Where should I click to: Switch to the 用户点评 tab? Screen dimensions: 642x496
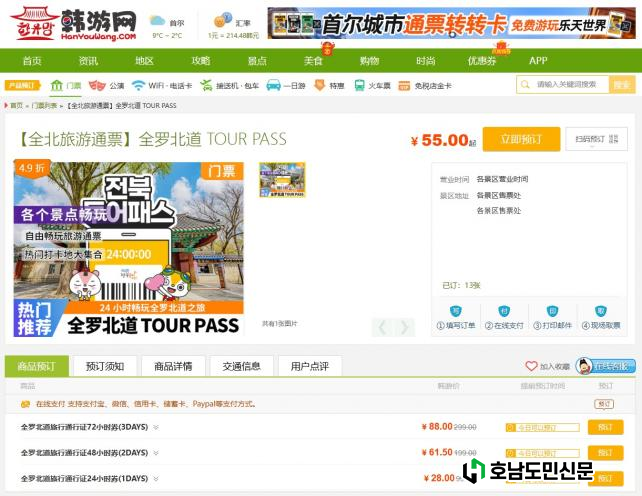[x=309, y=366]
